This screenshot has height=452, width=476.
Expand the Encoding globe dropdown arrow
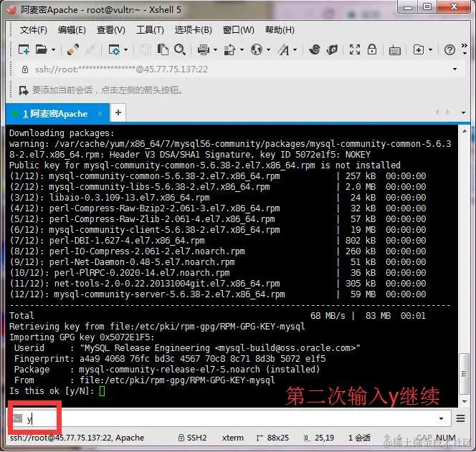point(268,49)
